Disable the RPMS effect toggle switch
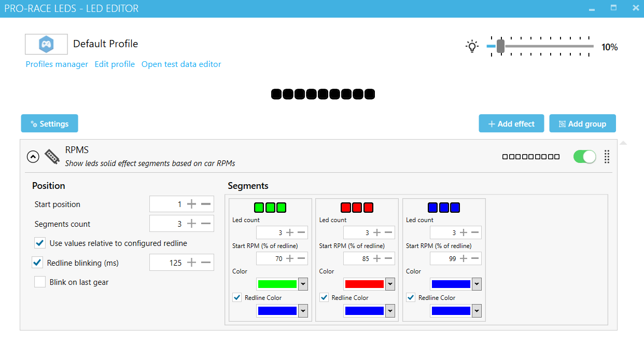The width and height of the screenshot is (644, 357). coord(584,157)
